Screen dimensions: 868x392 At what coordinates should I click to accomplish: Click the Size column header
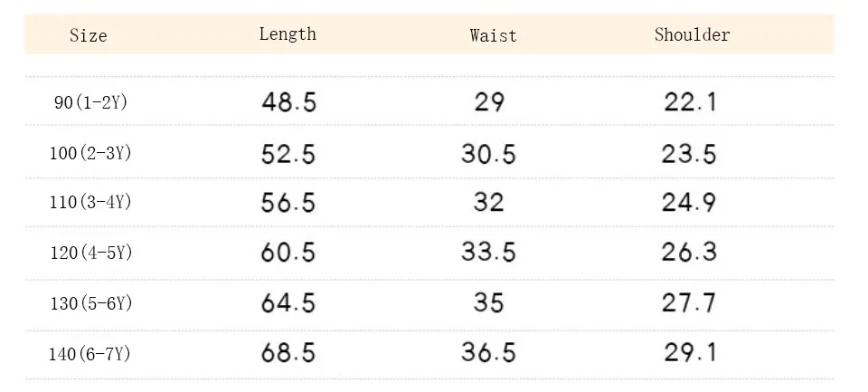click(88, 35)
